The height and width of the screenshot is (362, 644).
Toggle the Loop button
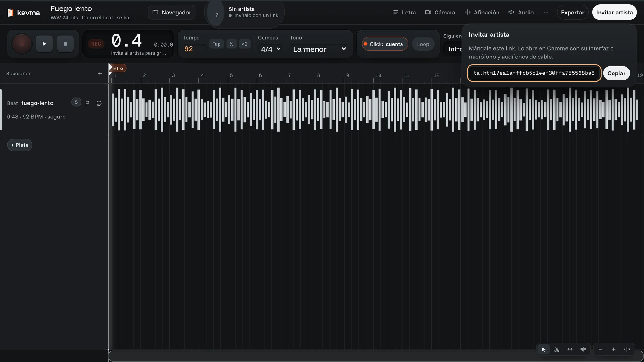point(423,44)
